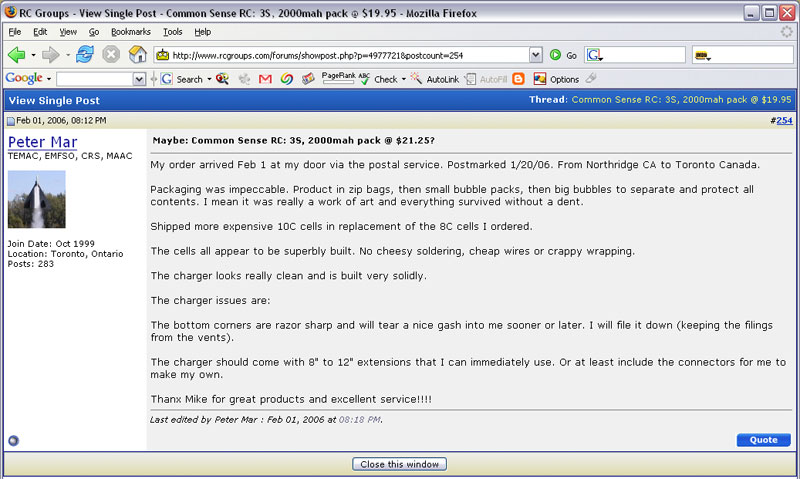Click the post title 'Maybe: Common Sense RC'
The image size is (800, 479).
click(293, 140)
